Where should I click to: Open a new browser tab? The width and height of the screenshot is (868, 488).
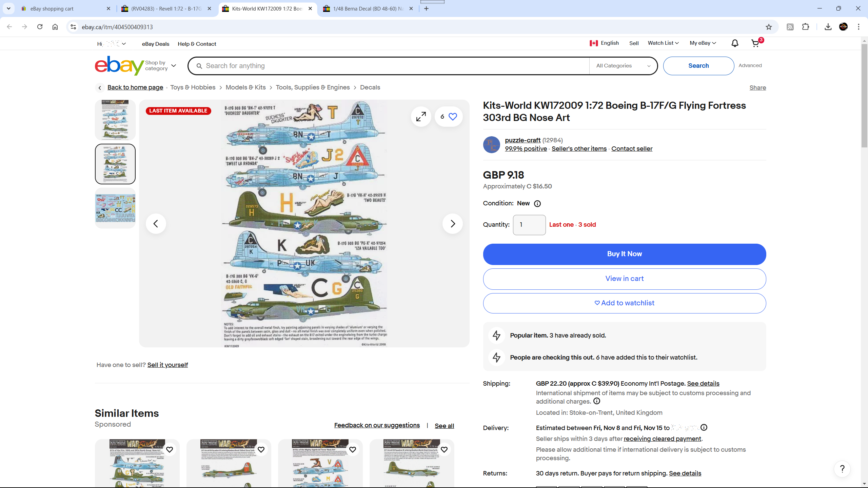(426, 9)
